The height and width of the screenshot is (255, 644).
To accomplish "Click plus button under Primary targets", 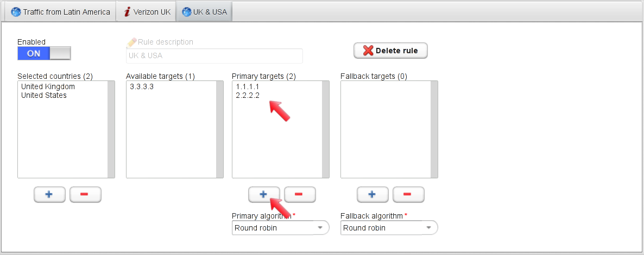I will pyautogui.click(x=264, y=195).
